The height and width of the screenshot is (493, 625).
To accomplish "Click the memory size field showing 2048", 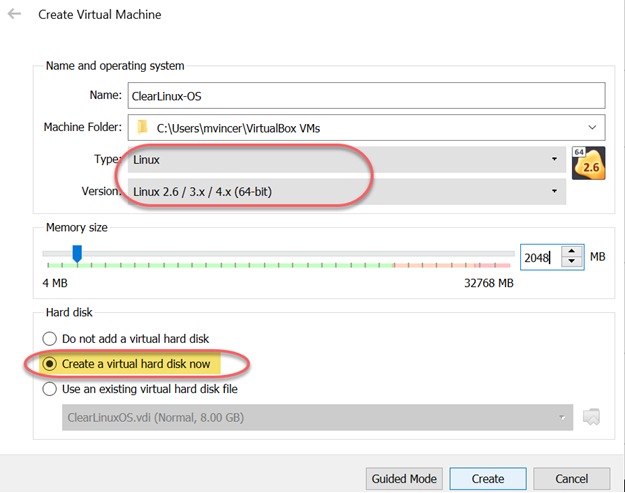I will coord(540,257).
